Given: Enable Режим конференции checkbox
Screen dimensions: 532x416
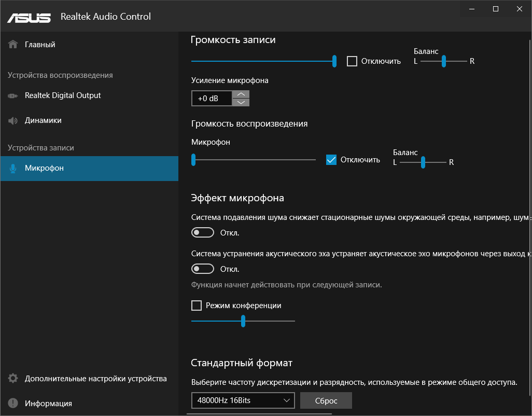Looking at the screenshot, I should [196, 306].
